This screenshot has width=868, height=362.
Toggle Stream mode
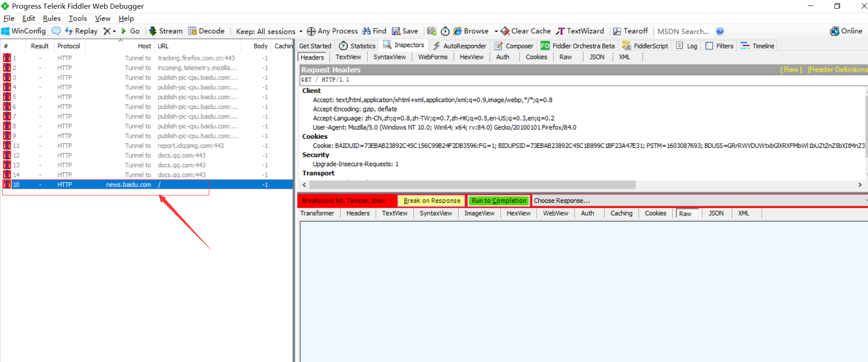click(x=166, y=31)
